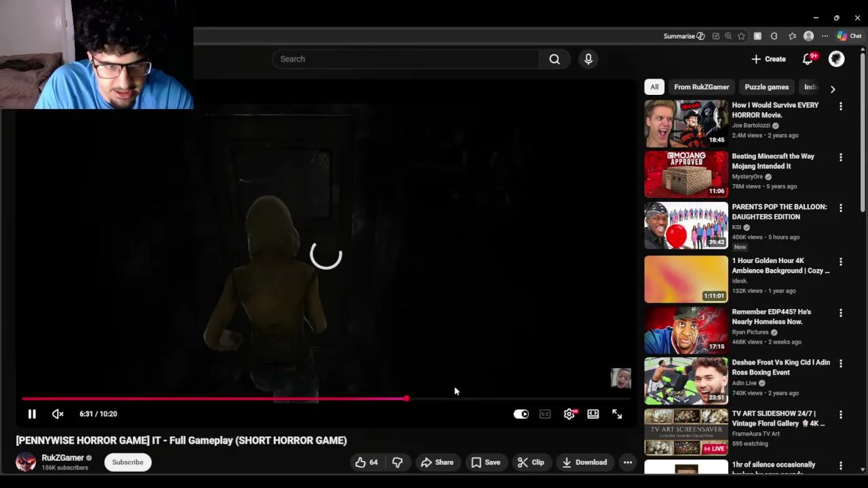The width and height of the screenshot is (868, 488).
Task: Subscribe to RukZGamer
Action: pyautogui.click(x=127, y=462)
